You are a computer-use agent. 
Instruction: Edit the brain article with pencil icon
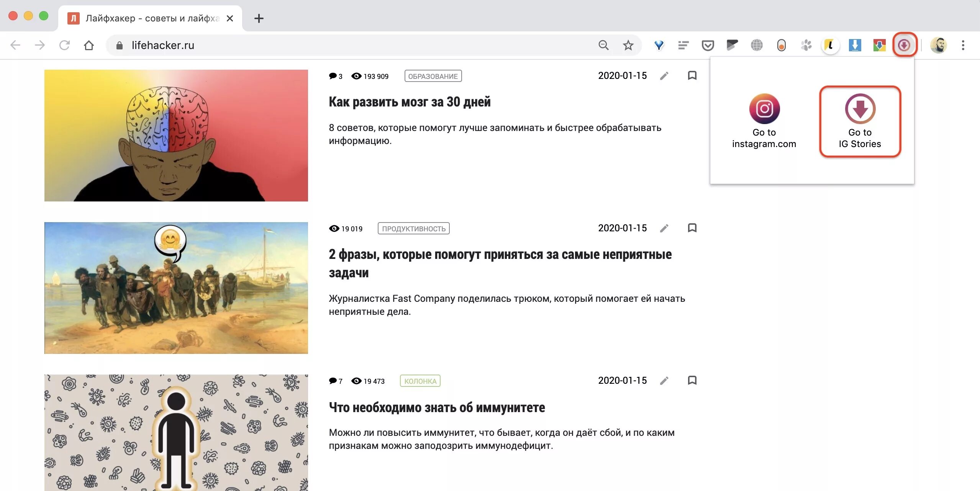coord(664,76)
